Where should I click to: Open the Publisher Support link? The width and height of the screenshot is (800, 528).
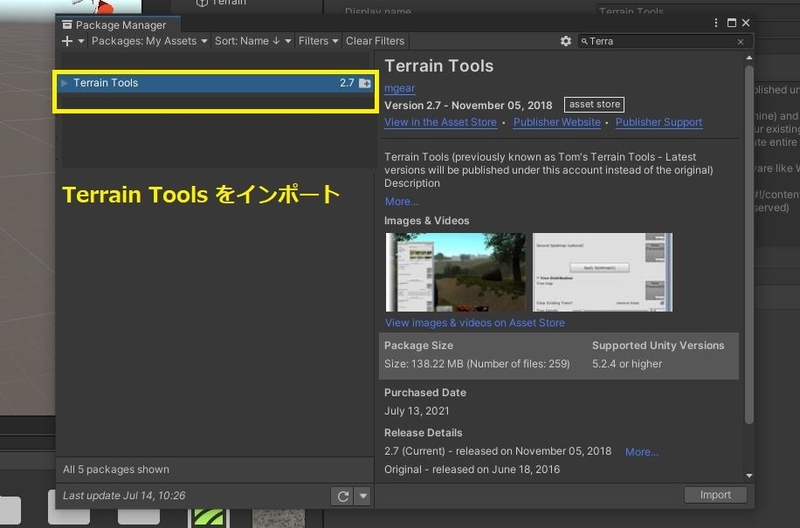click(659, 122)
